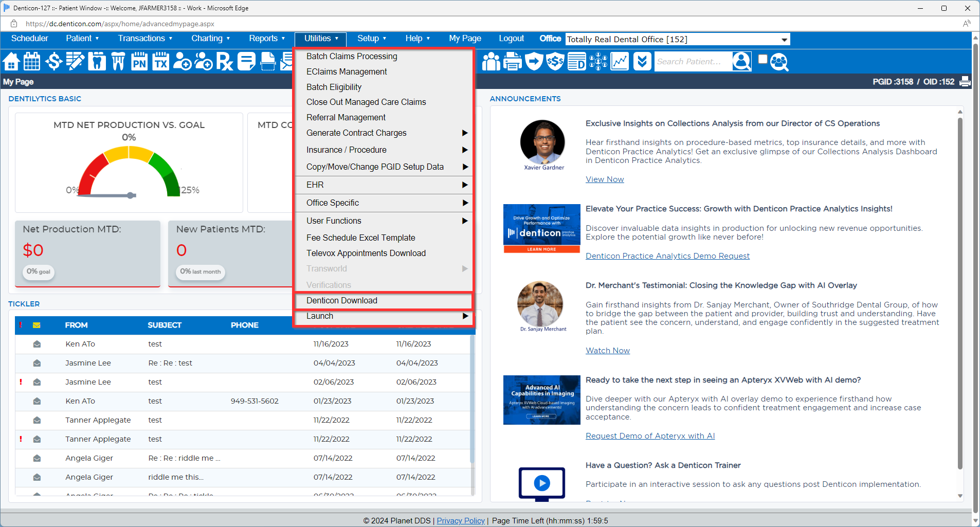Open the Watch Now link
Image resolution: width=980 pixels, height=527 pixels.
pos(608,351)
